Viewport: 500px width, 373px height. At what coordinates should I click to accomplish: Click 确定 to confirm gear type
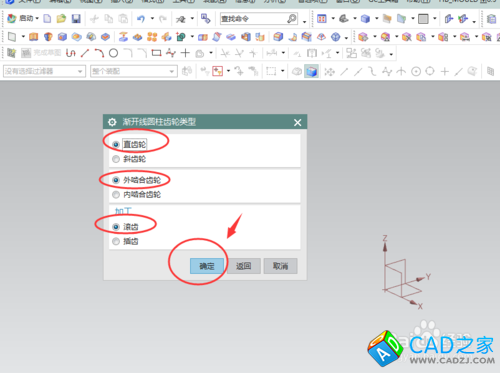tap(207, 266)
